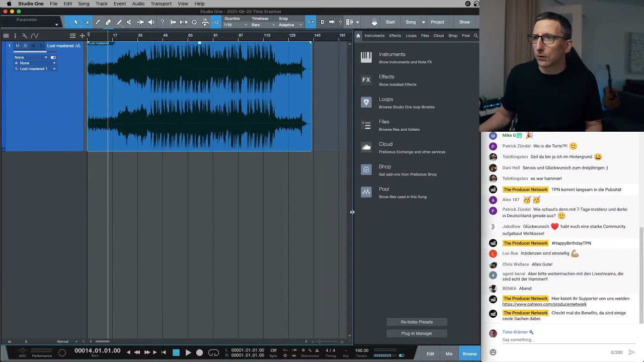Toggle the Browse panel button
Viewport: 644px width, 362px height.
point(469,354)
